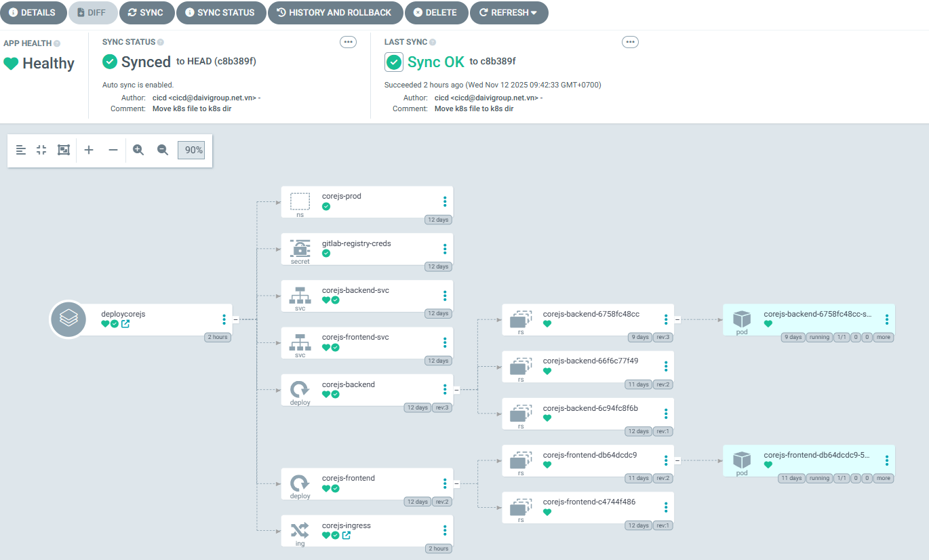Screen dimensions: 929x560
Task: Click the c8b389f revision link under Last Sync
Action: [498, 62]
